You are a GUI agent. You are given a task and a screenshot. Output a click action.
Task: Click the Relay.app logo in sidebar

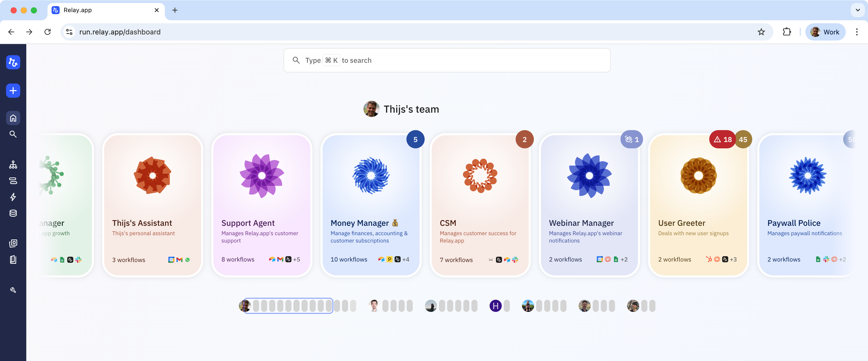(13, 62)
